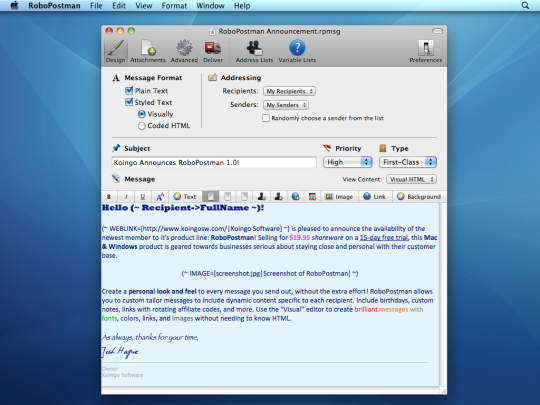Click the Image insert button
540x405 pixels.
[339, 197]
